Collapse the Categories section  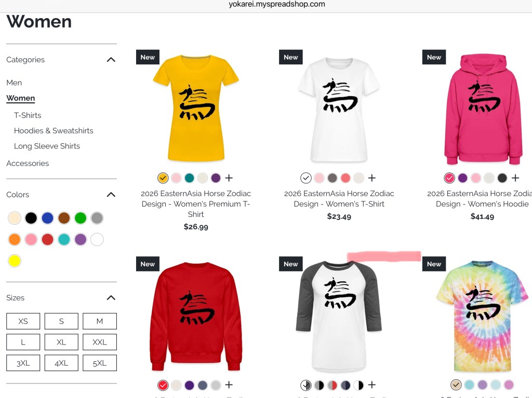pos(111,60)
